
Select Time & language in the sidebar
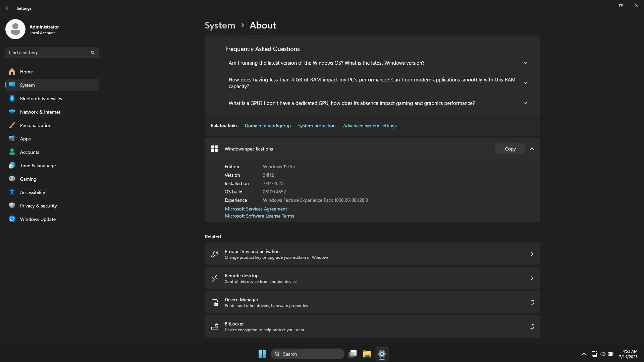pos(38,166)
